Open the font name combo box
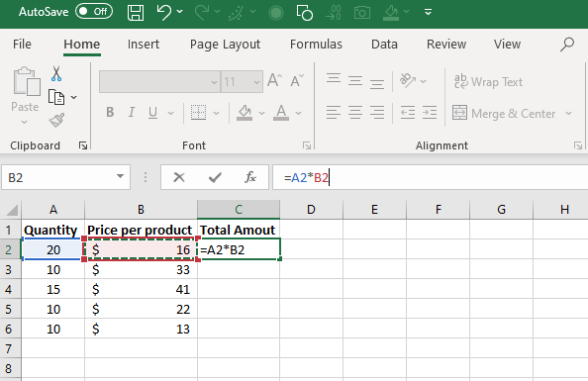The image size is (588, 381). pos(159,81)
